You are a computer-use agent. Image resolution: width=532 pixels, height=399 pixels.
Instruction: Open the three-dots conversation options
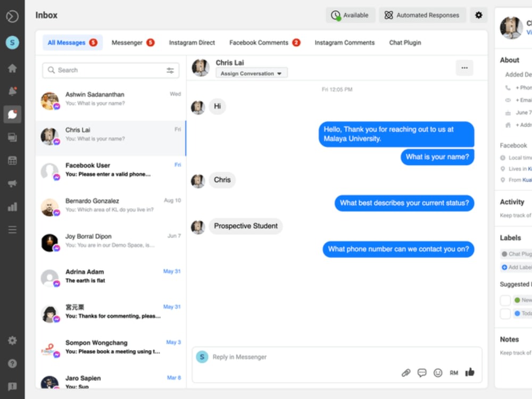tap(464, 68)
